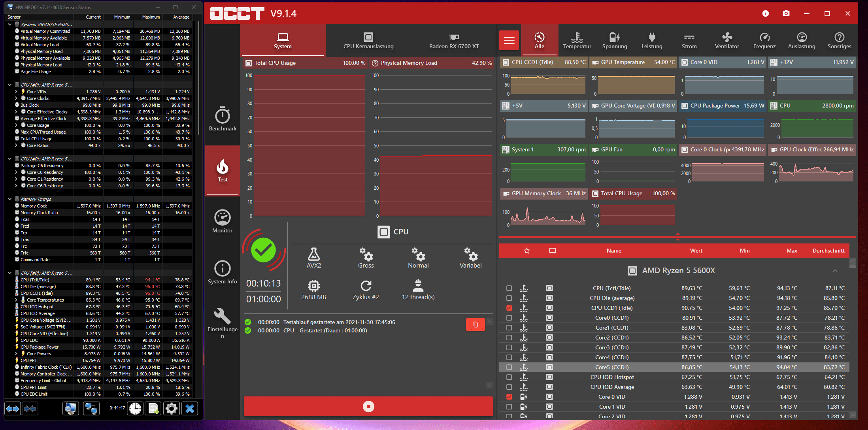
Task: Click the GPU Clock graph tile
Action: pyautogui.click(x=812, y=164)
